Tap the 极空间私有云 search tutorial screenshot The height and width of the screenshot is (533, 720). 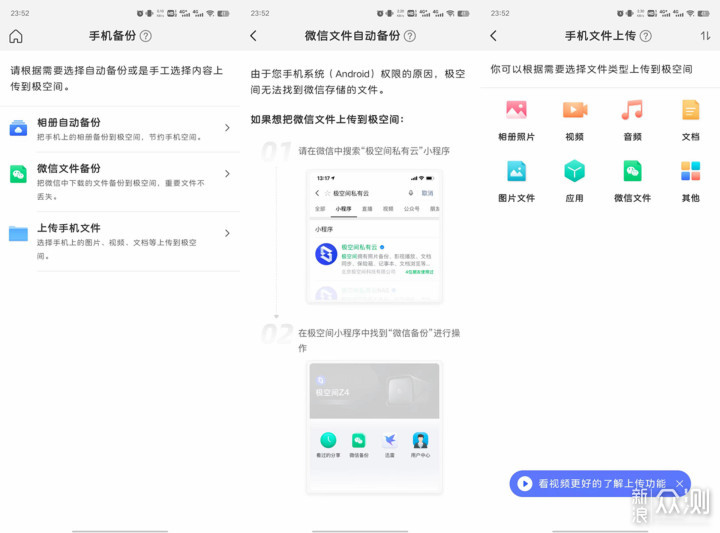[x=374, y=236]
